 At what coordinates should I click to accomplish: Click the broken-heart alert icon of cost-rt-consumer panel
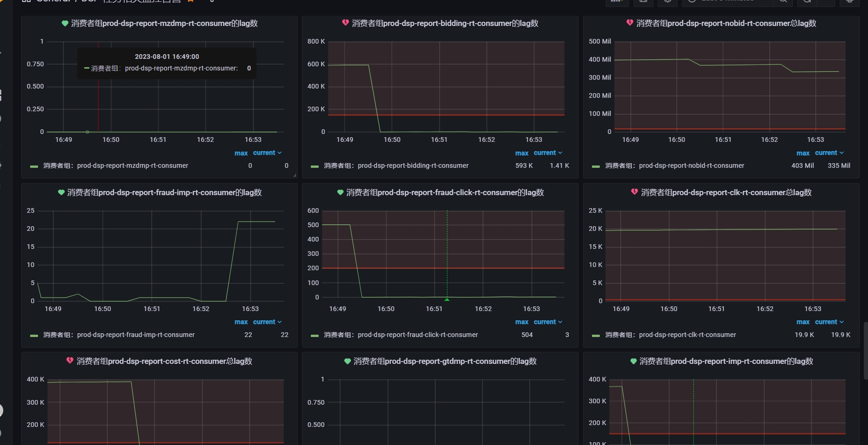(x=70, y=361)
